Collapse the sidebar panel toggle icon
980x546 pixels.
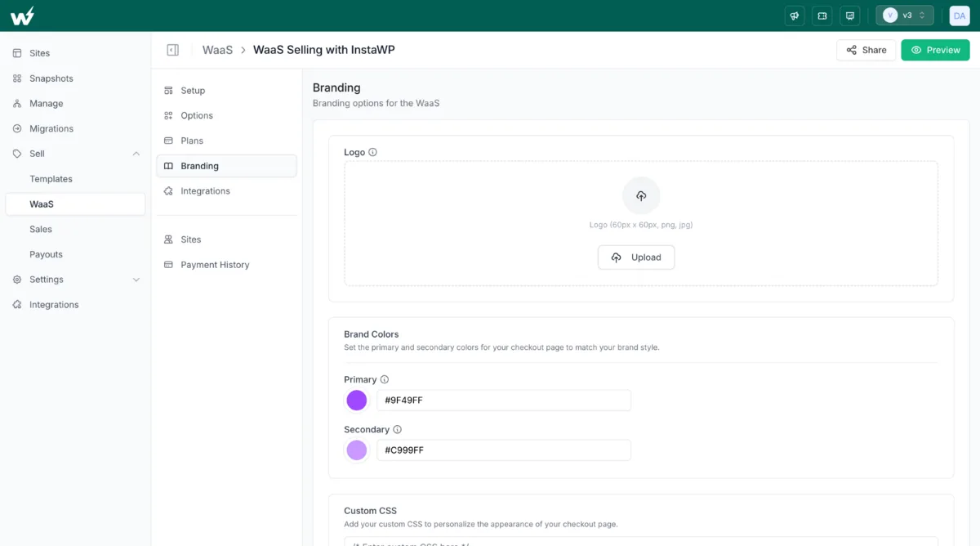pos(172,50)
